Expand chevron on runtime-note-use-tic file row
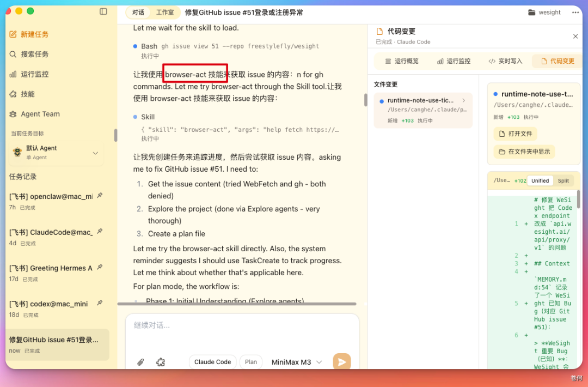Screen dimensions: 588x387 (464, 101)
